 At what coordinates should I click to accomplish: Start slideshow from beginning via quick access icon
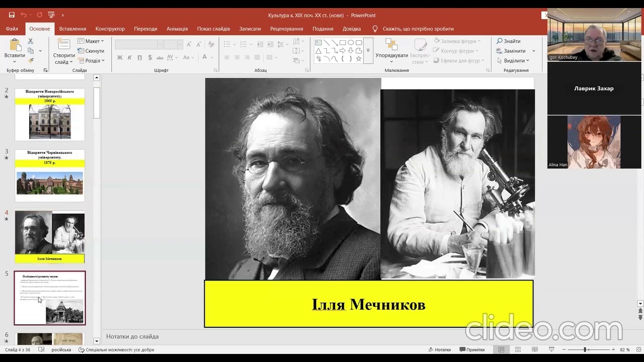pyautogui.click(x=51, y=15)
